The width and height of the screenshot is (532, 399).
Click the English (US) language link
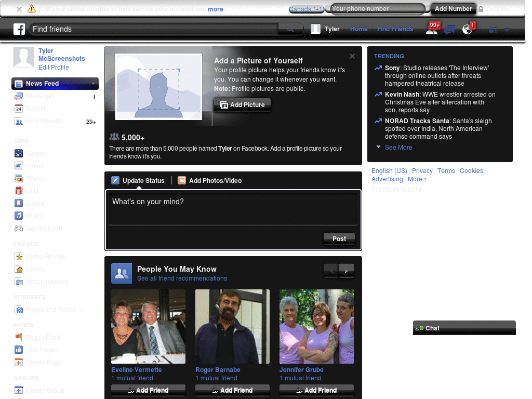click(x=389, y=170)
